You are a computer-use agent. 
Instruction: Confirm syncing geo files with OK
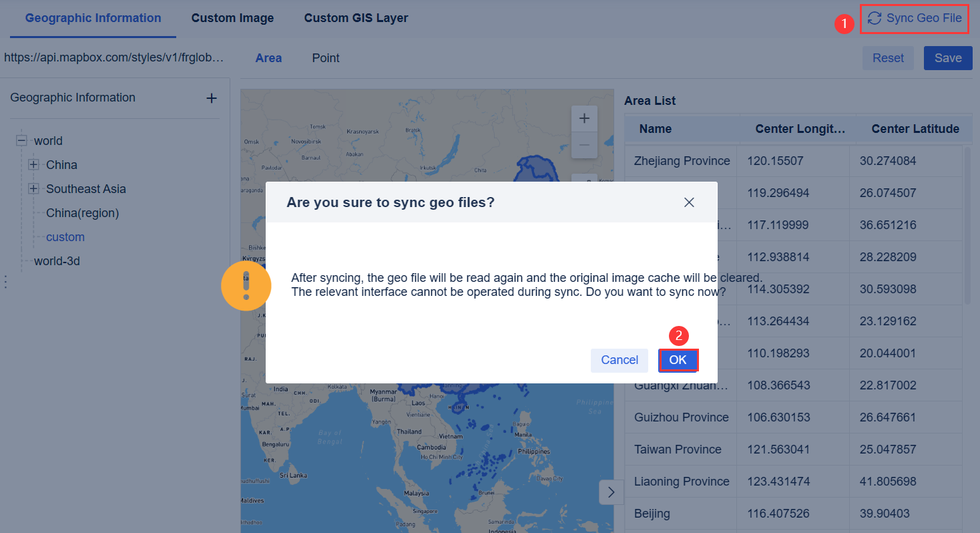(x=678, y=360)
